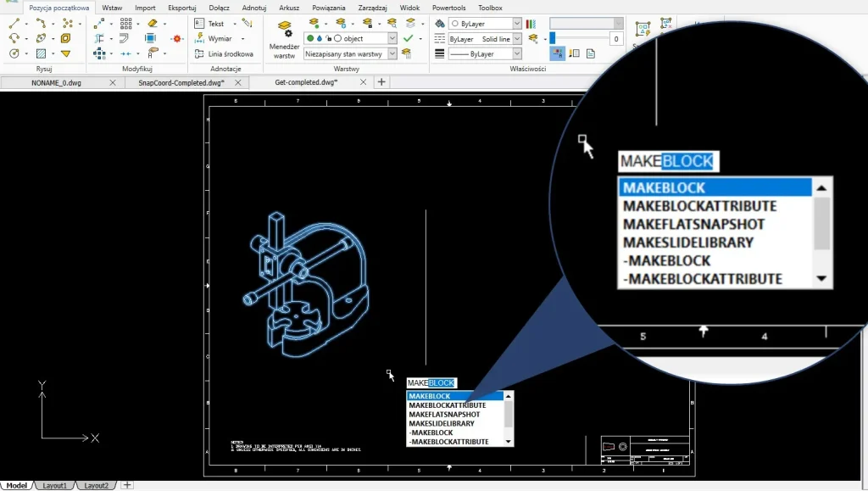Image resolution: width=868 pixels, height=491 pixels.
Task: Click the Wymiar dimension button
Action: tap(214, 39)
